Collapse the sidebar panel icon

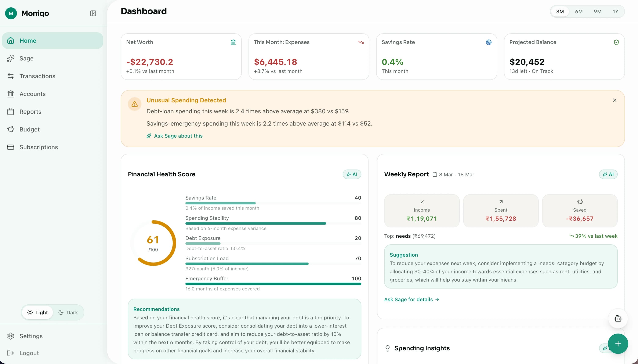click(93, 13)
